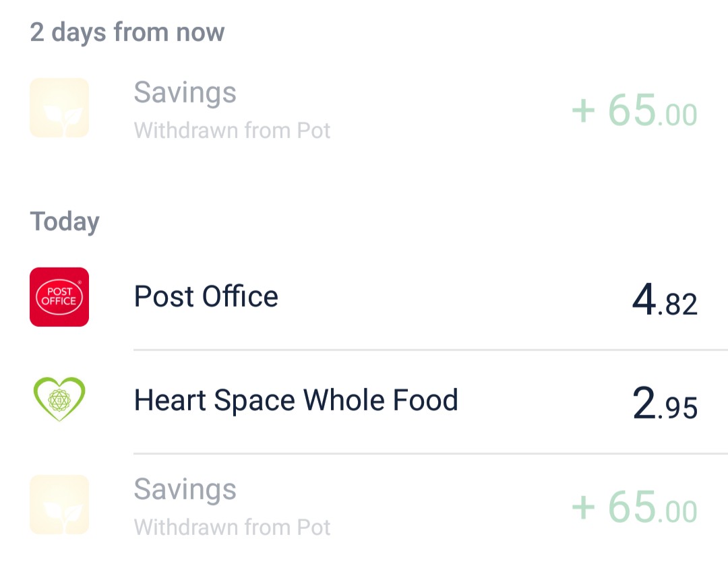Tap the white OFFICE text inside the red logo

(x=59, y=301)
